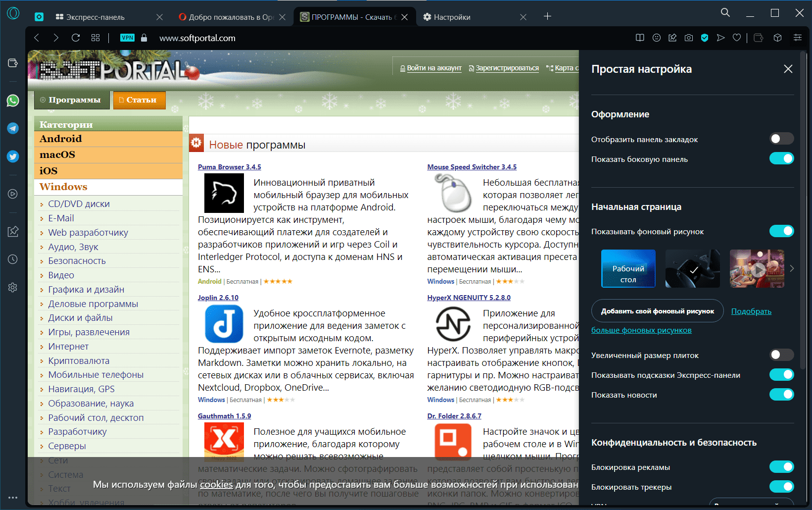The height and width of the screenshot is (510, 812).
Task: Open ad blocker shield icon
Action: 705,38
